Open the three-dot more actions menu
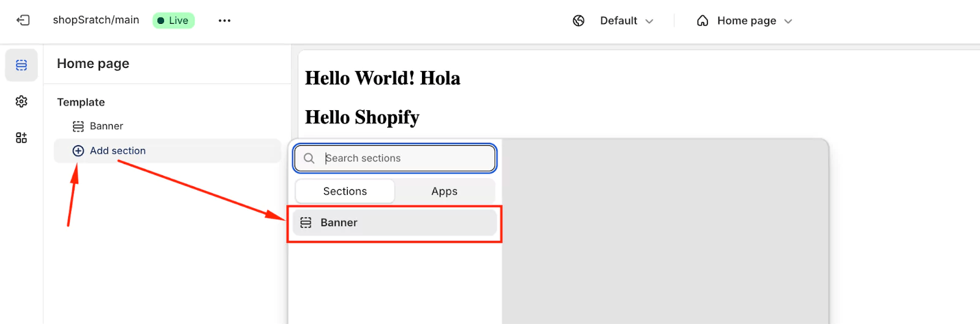 224,20
